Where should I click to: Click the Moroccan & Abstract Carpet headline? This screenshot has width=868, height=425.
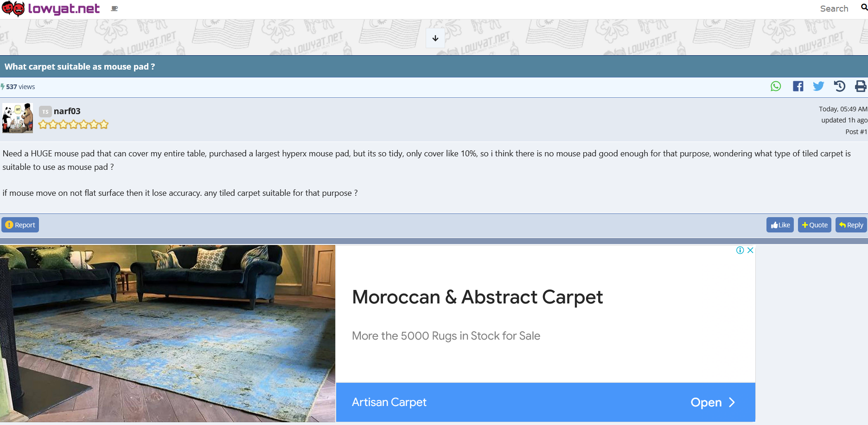click(x=478, y=297)
